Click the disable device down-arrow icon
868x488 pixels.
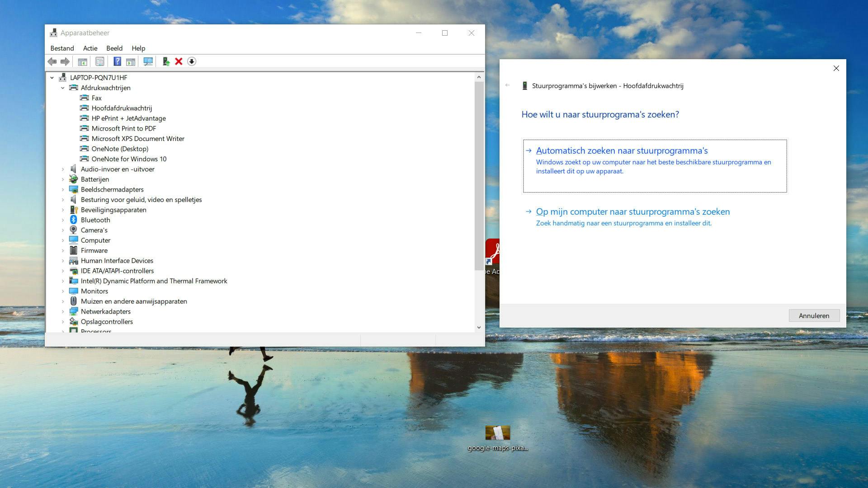(x=192, y=61)
